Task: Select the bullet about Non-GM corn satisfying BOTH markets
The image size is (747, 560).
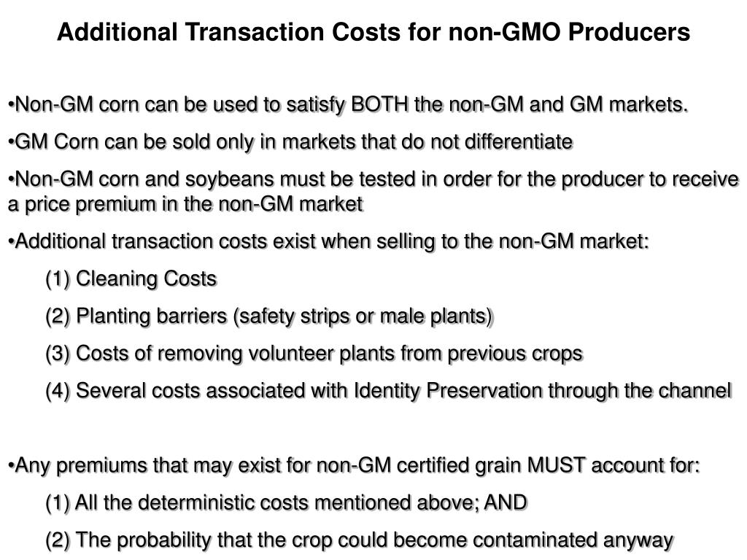Action: pyautogui.click(x=348, y=105)
